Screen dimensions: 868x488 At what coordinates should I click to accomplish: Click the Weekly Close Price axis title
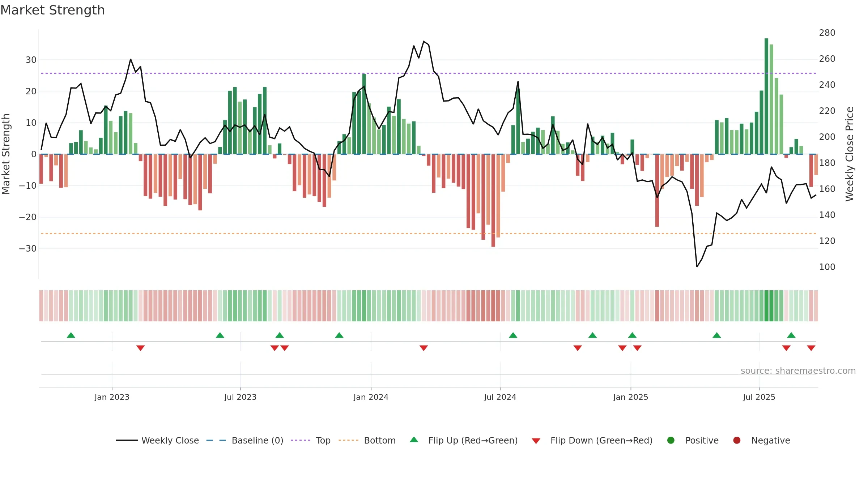(850, 154)
